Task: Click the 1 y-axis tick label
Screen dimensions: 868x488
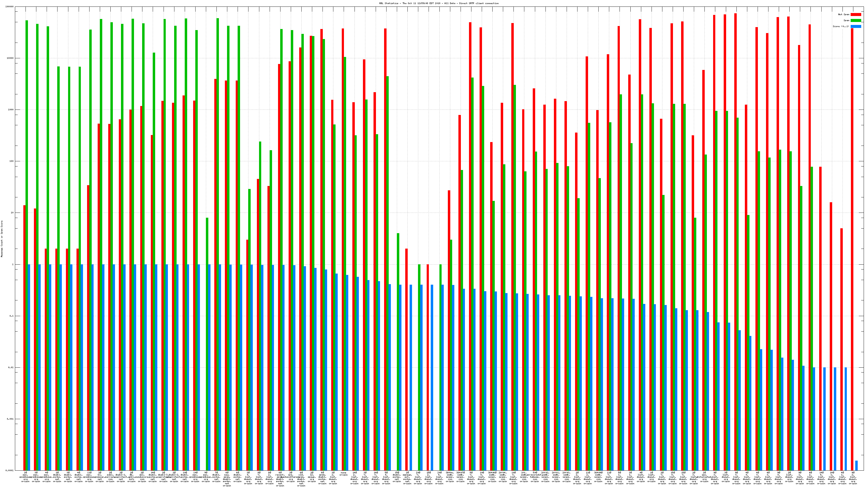Action: pyautogui.click(x=12, y=264)
